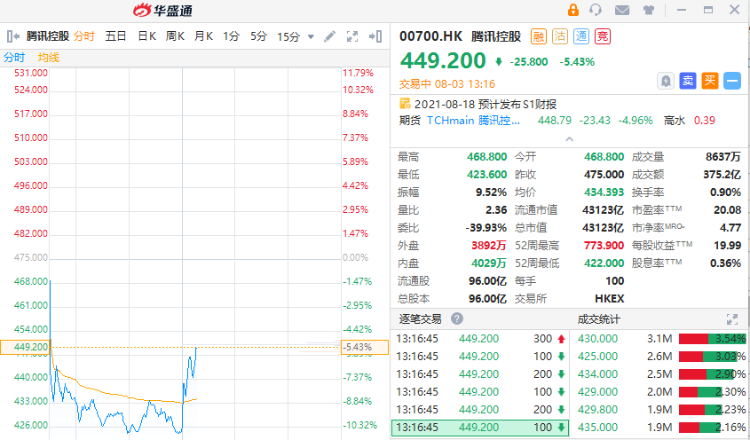
Task: Click the 交易中 08-03 13:16 status text
Action: pyautogui.click(x=447, y=84)
